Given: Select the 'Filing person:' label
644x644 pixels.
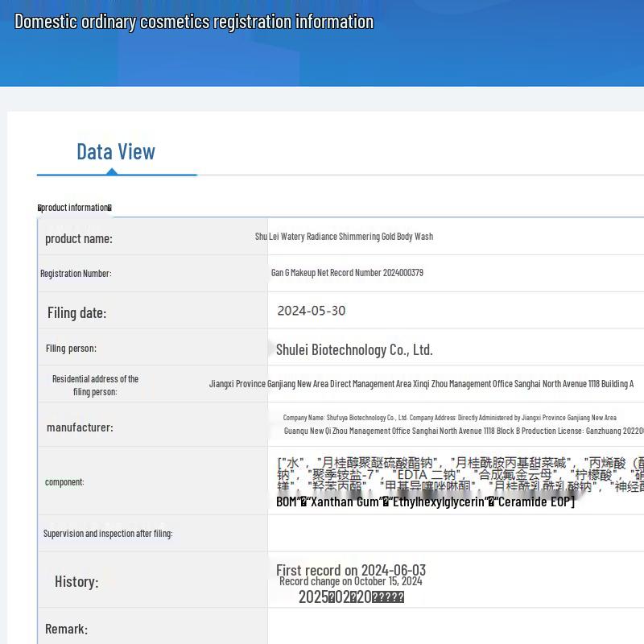Looking at the screenshot, I should [71, 349].
